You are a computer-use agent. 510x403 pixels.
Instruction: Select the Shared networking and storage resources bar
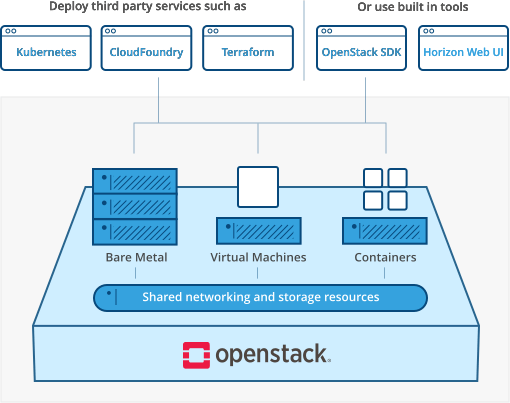point(260,298)
